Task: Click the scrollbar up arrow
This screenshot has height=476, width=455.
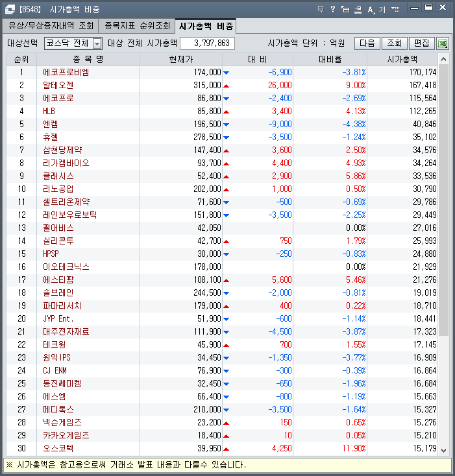Action: pyautogui.click(x=443, y=59)
